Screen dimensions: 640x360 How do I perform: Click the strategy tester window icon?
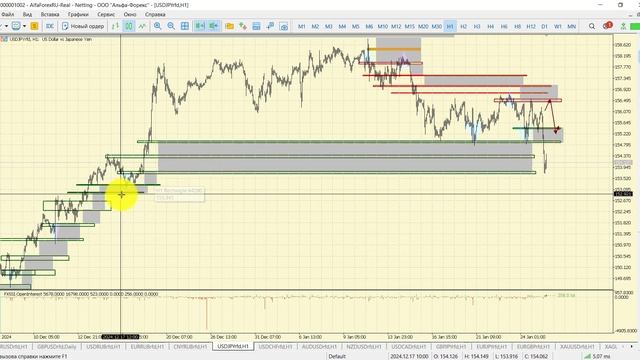point(256,26)
